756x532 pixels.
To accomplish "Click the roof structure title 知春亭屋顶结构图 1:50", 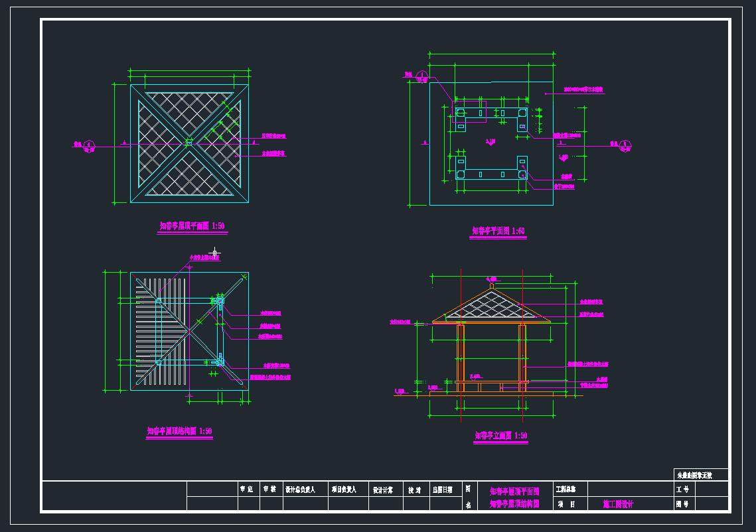I will click(179, 431).
